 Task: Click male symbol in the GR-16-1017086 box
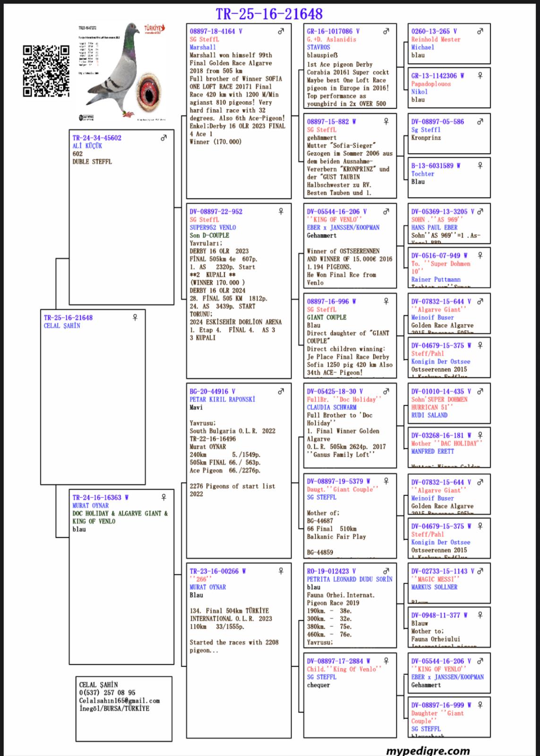(386, 31)
